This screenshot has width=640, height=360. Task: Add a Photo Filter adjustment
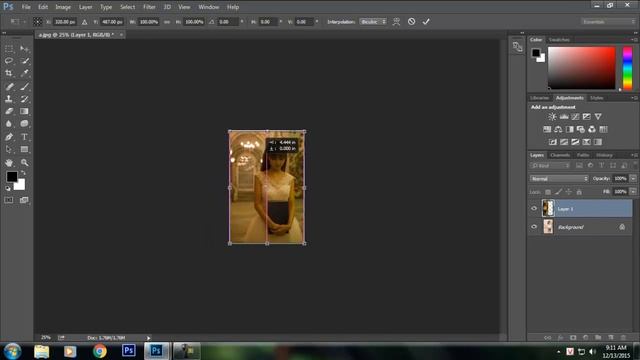[x=581, y=129]
